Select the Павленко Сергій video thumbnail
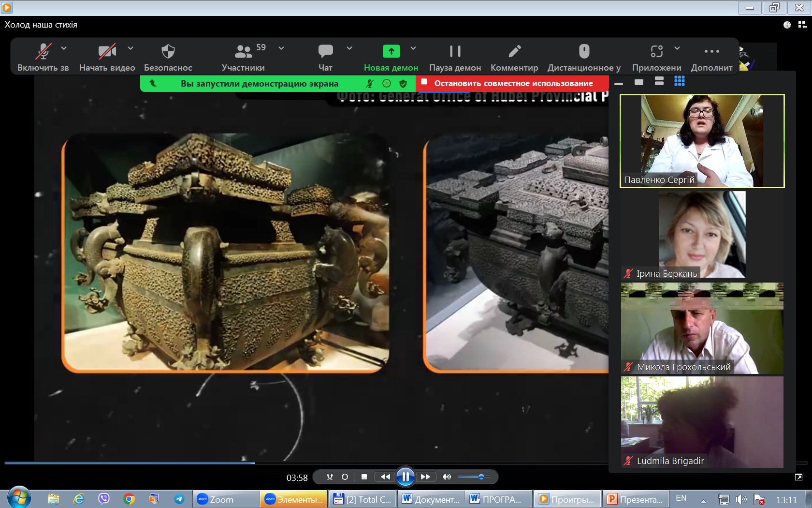The image size is (812, 508). (702, 141)
